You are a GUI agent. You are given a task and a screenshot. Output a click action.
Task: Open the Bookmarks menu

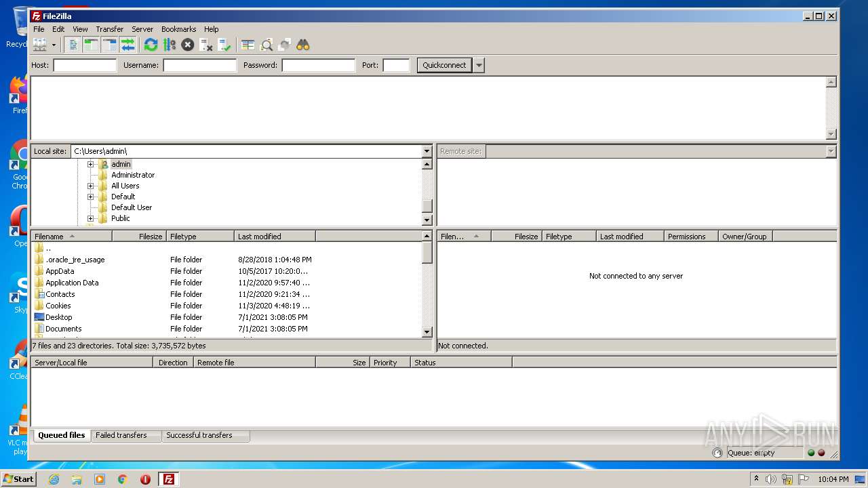click(178, 29)
